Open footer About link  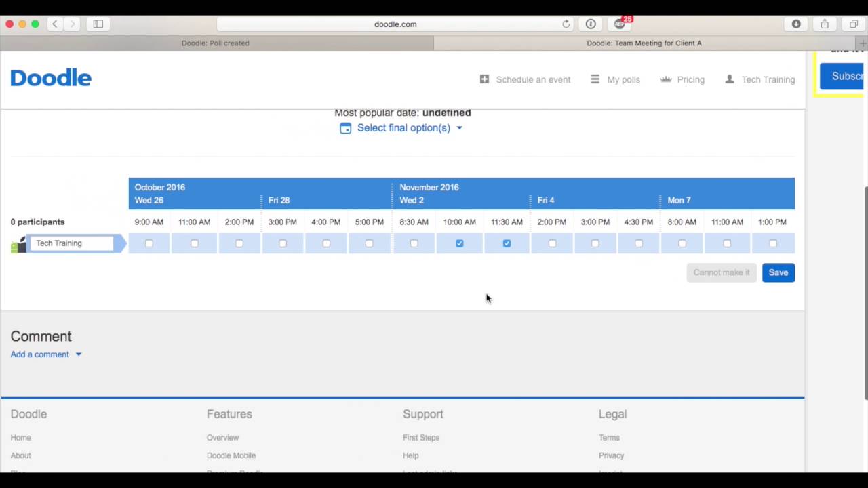pyautogui.click(x=21, y=455)
